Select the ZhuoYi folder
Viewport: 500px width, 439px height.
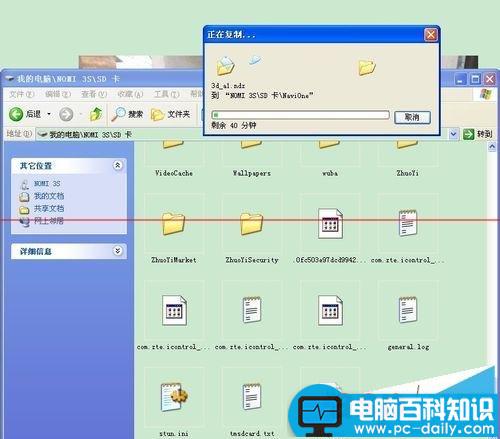[x=407, y=160]
